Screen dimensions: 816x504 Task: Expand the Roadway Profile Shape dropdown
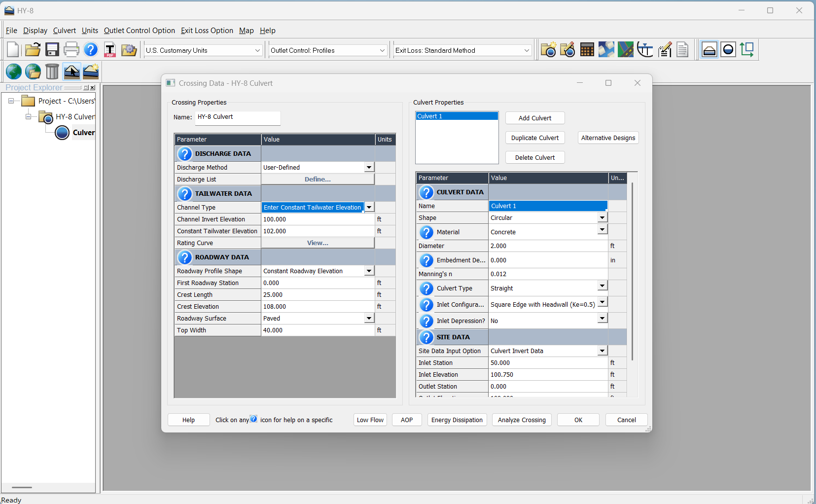369,271
